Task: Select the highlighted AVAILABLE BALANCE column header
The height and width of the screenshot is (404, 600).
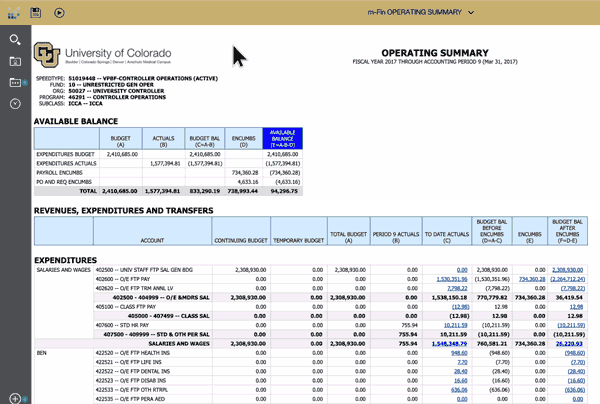Action: point(282,138)
